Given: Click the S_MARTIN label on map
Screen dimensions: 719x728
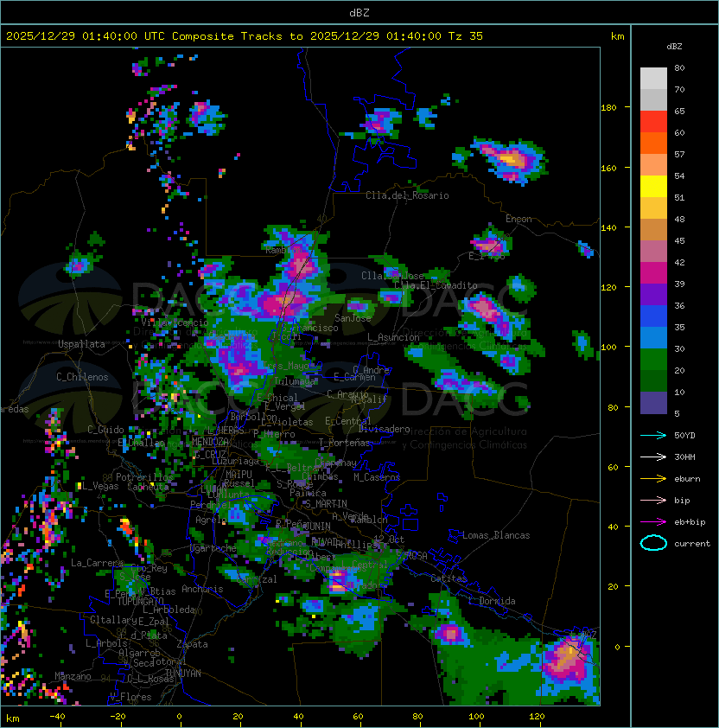Looking at the screenshot, I should pyautogui.click(x=326, y=504).
